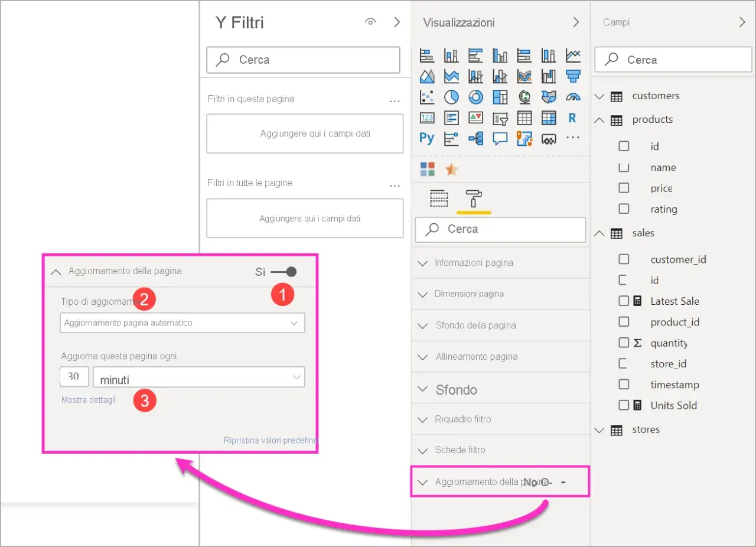756x547 pixels.
Task: Select the scatter chart visual
Action: (x=427, y=97)
